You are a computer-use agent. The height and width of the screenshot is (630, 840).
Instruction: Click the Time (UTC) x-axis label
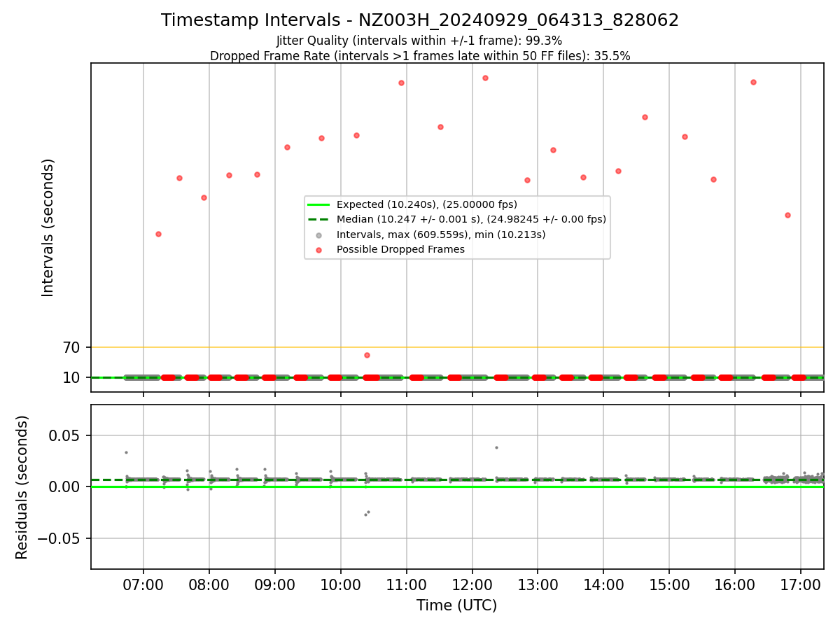click(x=456, y=605)
